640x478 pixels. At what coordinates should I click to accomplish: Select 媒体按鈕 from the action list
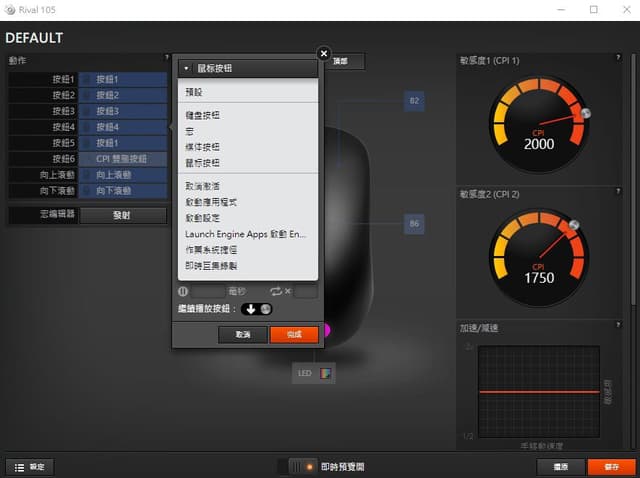[x=248, y=147]
